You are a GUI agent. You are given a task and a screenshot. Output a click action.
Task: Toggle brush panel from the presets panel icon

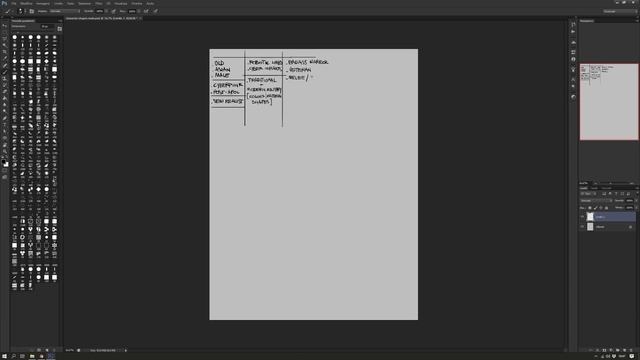click(x=60, y=29)
